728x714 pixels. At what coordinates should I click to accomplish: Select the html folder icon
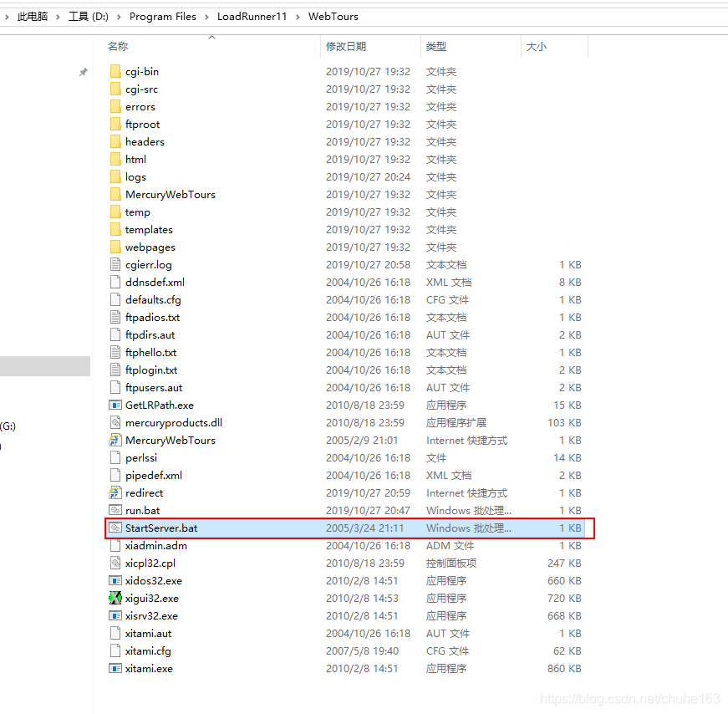115,160
